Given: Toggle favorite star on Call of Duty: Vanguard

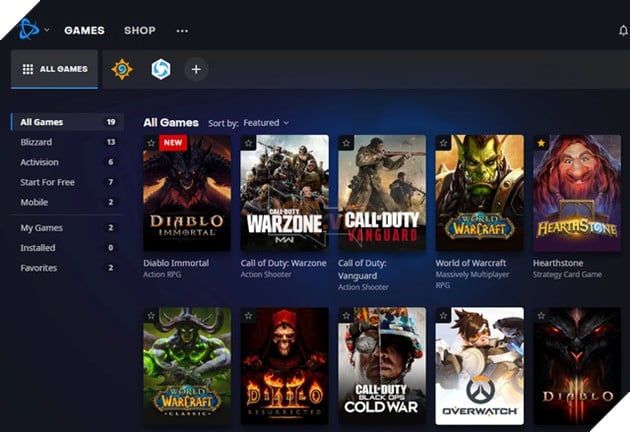Looking at the screenshot, I should click(346, 143).
